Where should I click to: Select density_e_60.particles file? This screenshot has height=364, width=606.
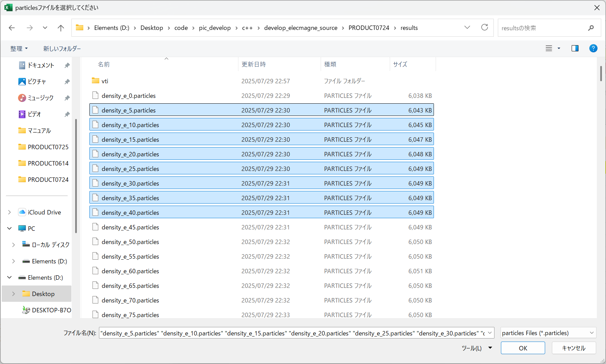[262, 271]
